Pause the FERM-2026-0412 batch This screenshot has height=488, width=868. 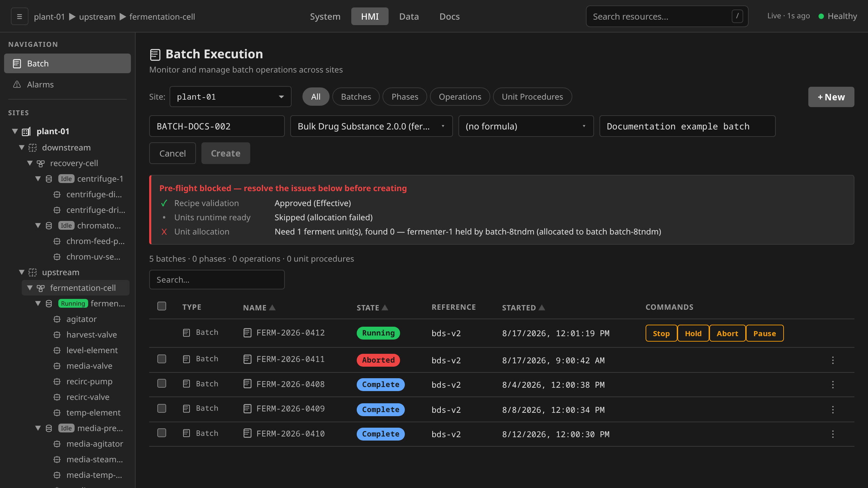765,333
